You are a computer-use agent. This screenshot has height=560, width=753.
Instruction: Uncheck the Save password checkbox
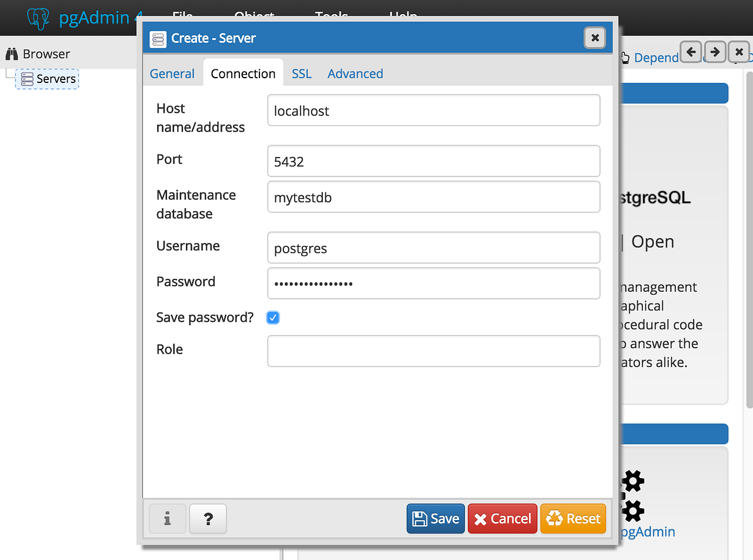(x=273, y=318)
